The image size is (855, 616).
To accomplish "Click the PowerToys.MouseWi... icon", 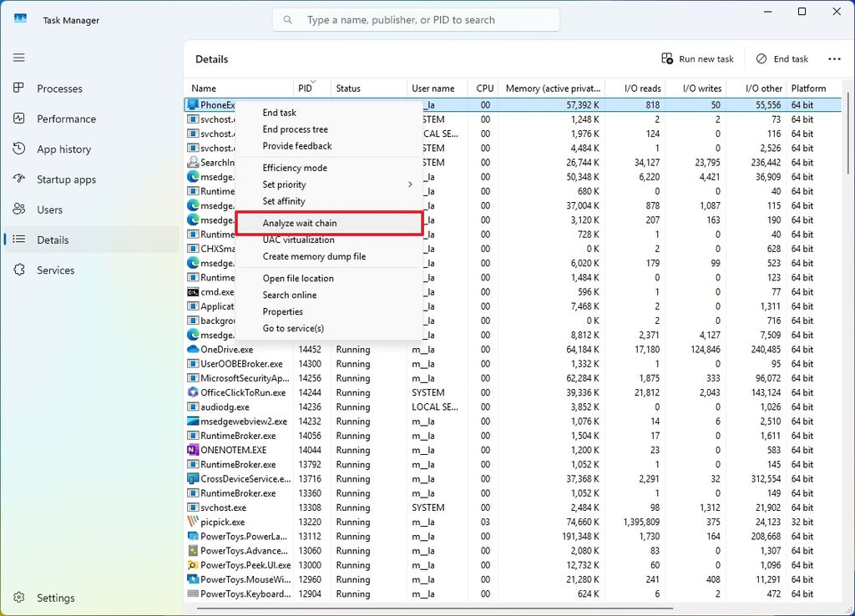I will (x=193, y=579).
